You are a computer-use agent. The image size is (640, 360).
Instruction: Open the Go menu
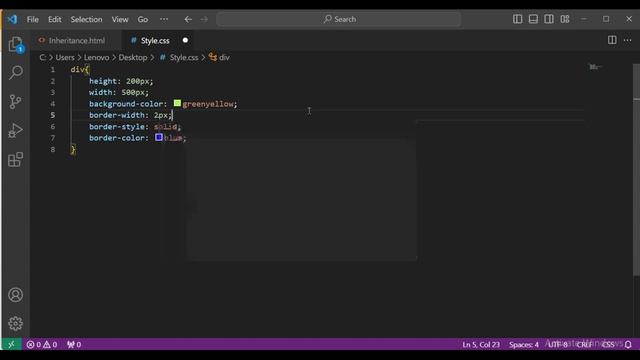143,19
